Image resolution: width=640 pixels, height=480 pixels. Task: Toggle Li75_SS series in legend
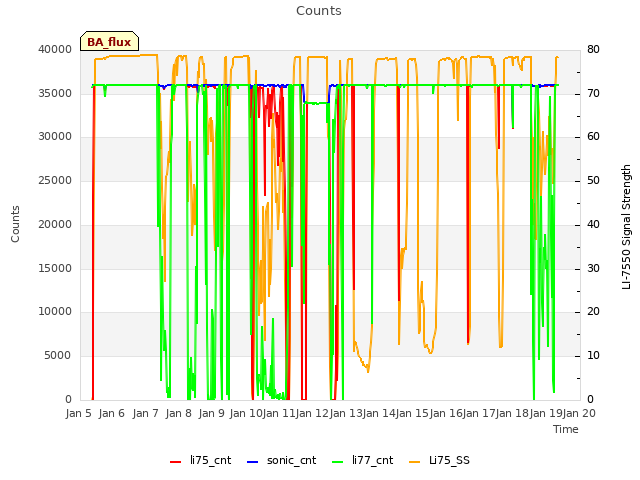[x=439, y=461]
